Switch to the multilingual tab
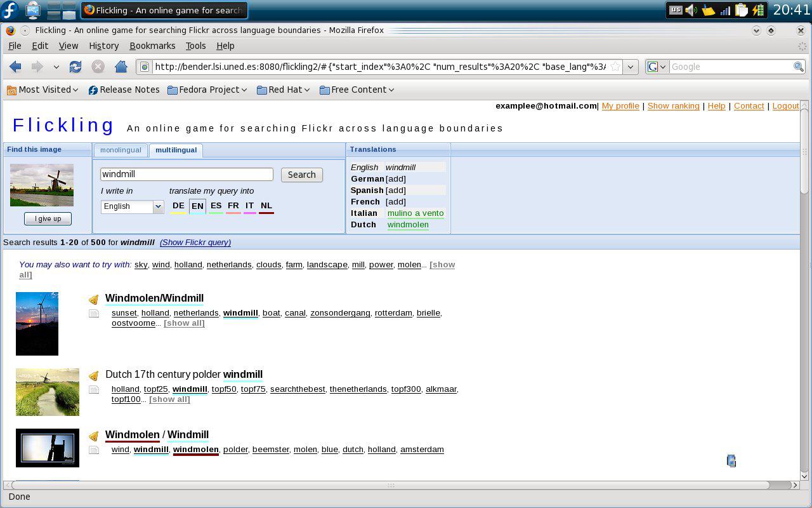Screen dimensions: 812x508 [x=176, y=150]
